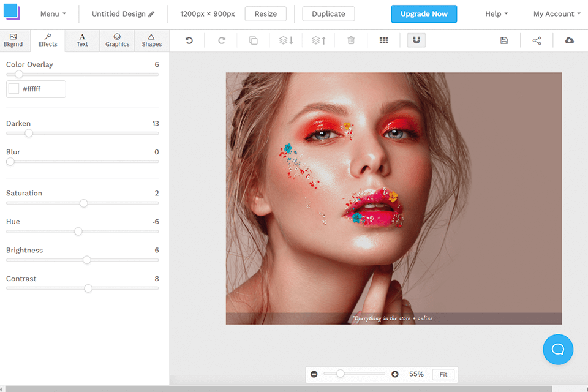Switch to the Text tab

(x=82, y=40)
